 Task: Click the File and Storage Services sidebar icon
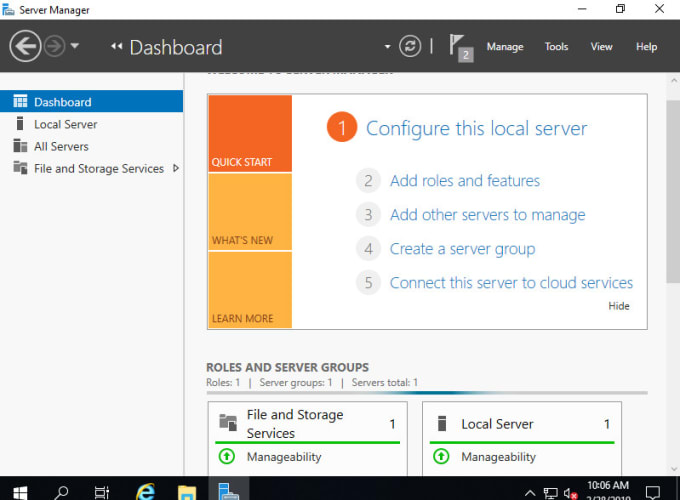coord(20,167)
